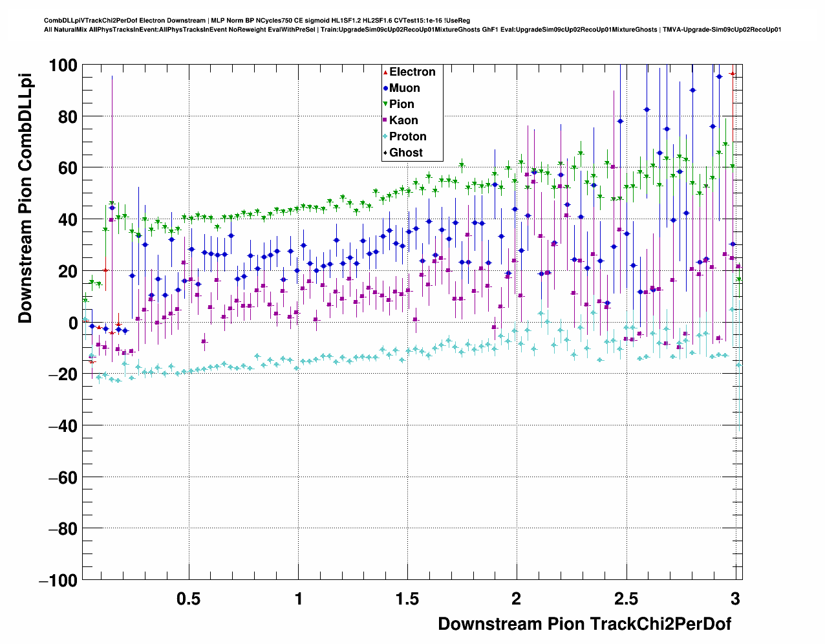Click the subtitle line starting with All NaturalMix

412,29
